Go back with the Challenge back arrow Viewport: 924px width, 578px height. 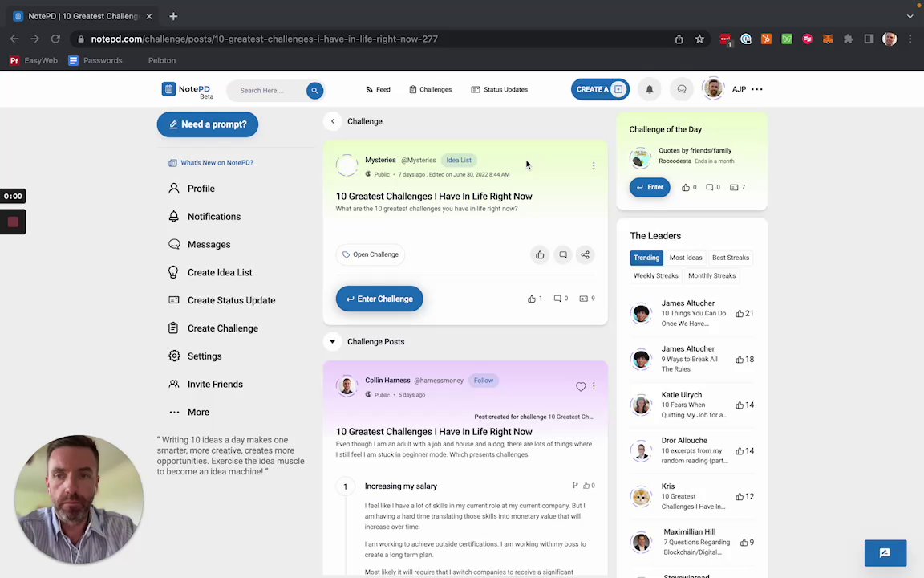coord(332,121)
